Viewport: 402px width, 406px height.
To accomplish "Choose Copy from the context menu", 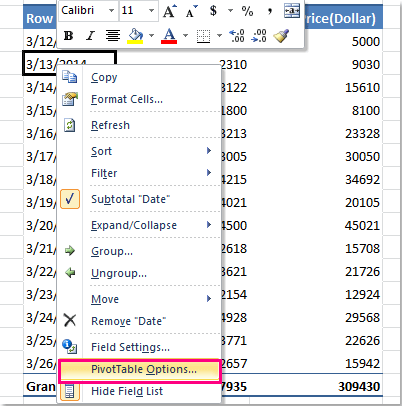I will [x=139, y=77].
